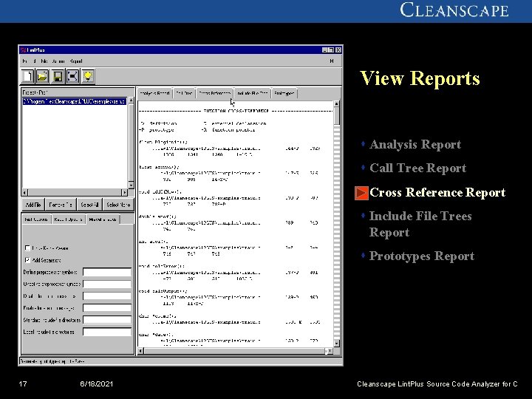
Task: Click the Remove File button
Action: click(x=61, y=205)
